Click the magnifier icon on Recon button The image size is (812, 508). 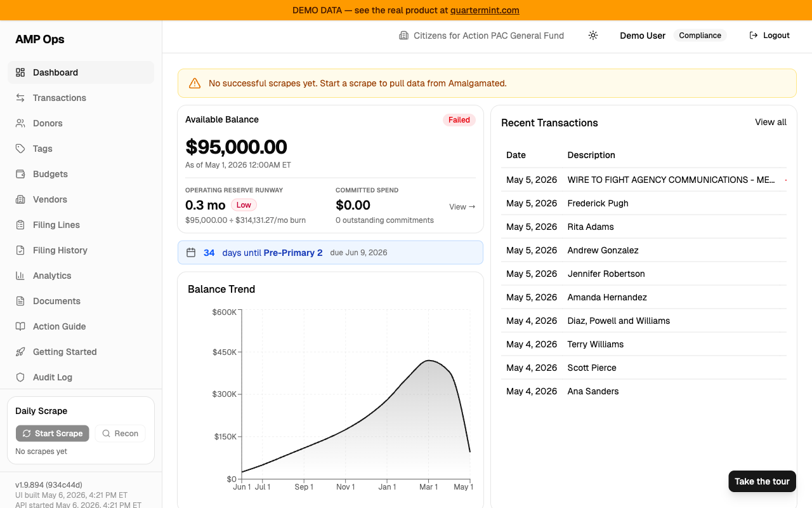(106, 434)
